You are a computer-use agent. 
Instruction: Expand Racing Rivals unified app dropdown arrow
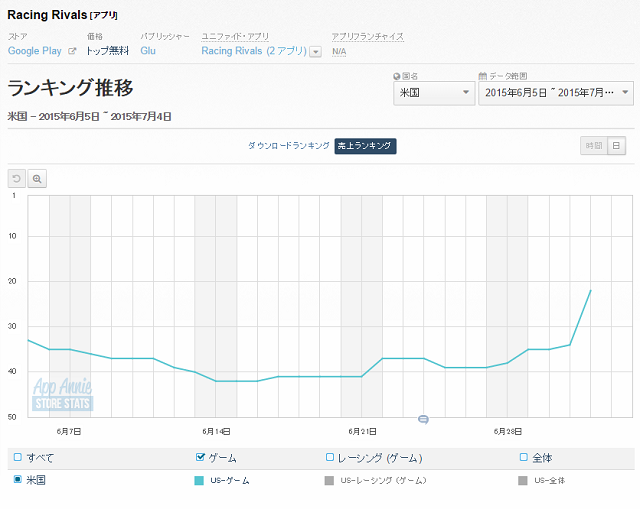pos(316,52)
